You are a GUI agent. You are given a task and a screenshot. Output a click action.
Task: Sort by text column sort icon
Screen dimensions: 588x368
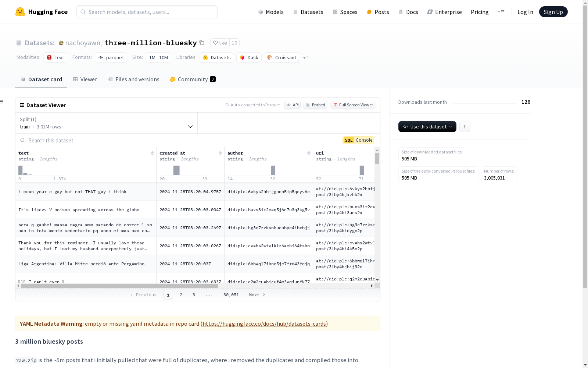coord(152,153)
